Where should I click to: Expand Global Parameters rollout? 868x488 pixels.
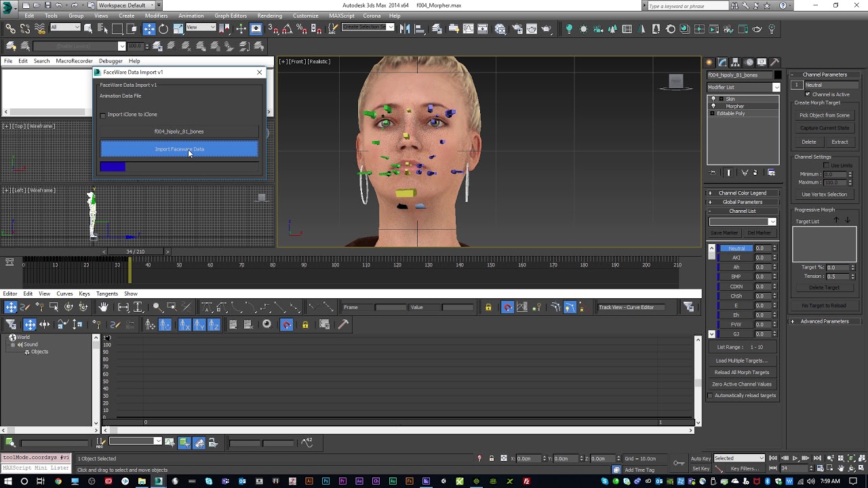(743, 202)
